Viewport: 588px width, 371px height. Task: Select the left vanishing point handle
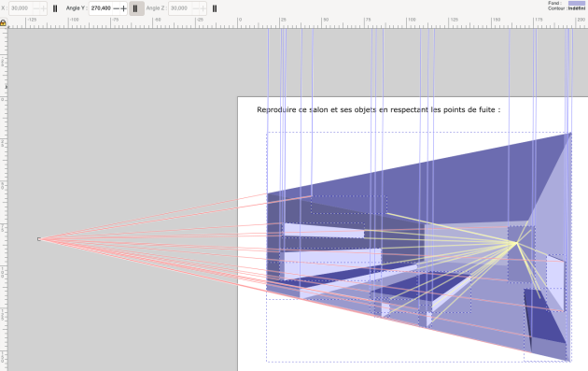(39, 239)
